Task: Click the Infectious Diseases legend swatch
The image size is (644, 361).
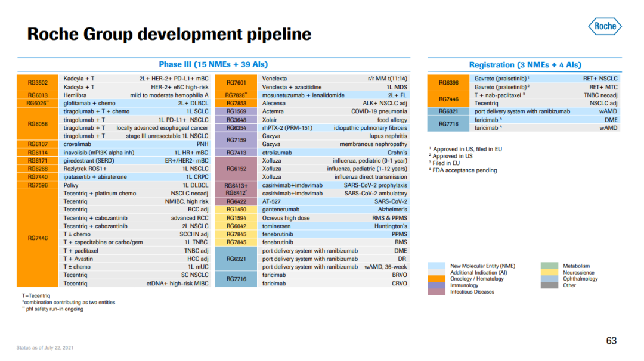Action: click(x=436, y=292)
